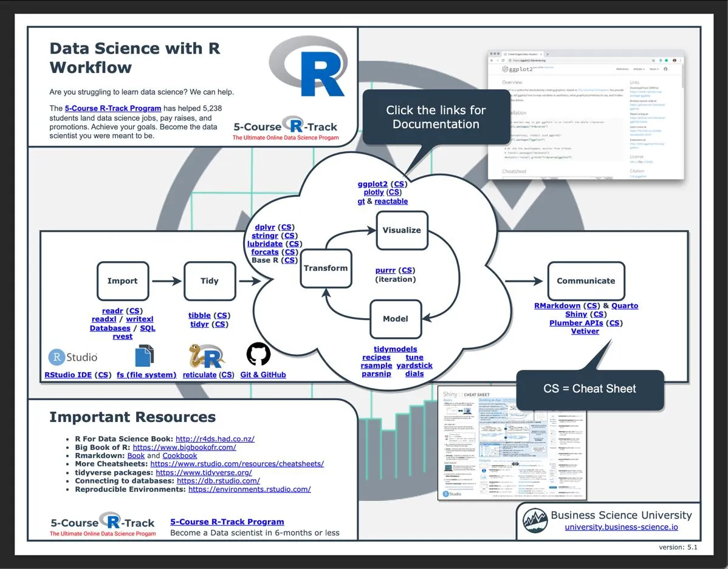Screen dimensions: 728x569
Task: Open the purrr documentation link
Action: pos(385,270)
